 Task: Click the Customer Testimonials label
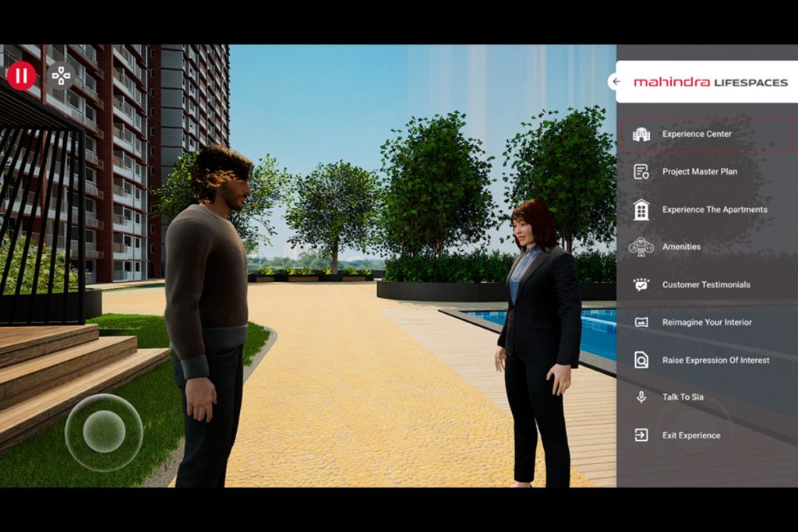coord(706,284)
